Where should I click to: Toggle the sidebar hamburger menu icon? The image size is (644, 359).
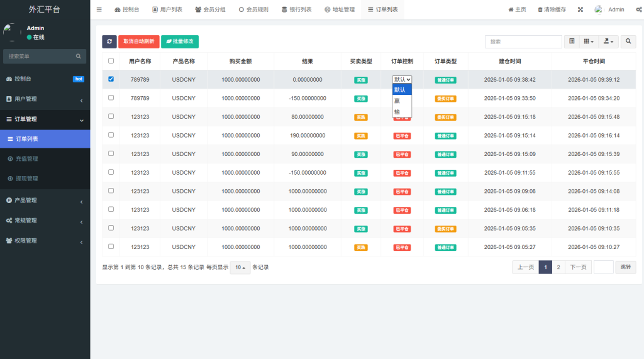coord(99,9)
